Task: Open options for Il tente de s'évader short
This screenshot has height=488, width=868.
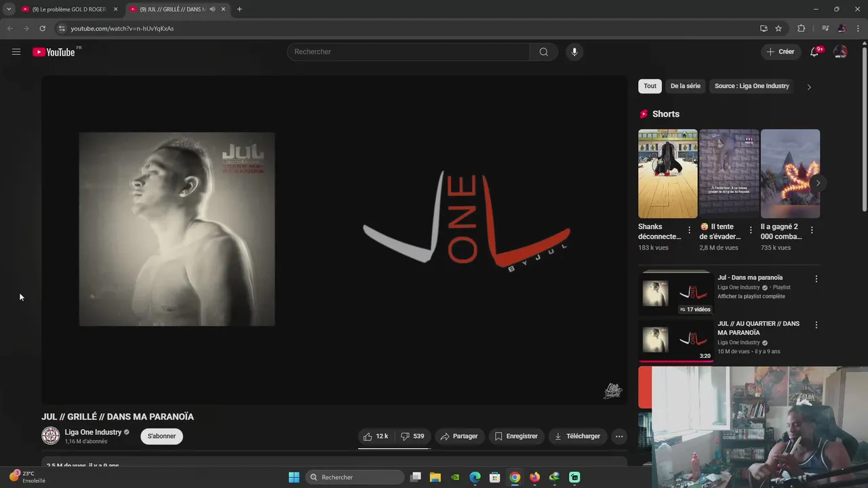Action: point(751,230)
